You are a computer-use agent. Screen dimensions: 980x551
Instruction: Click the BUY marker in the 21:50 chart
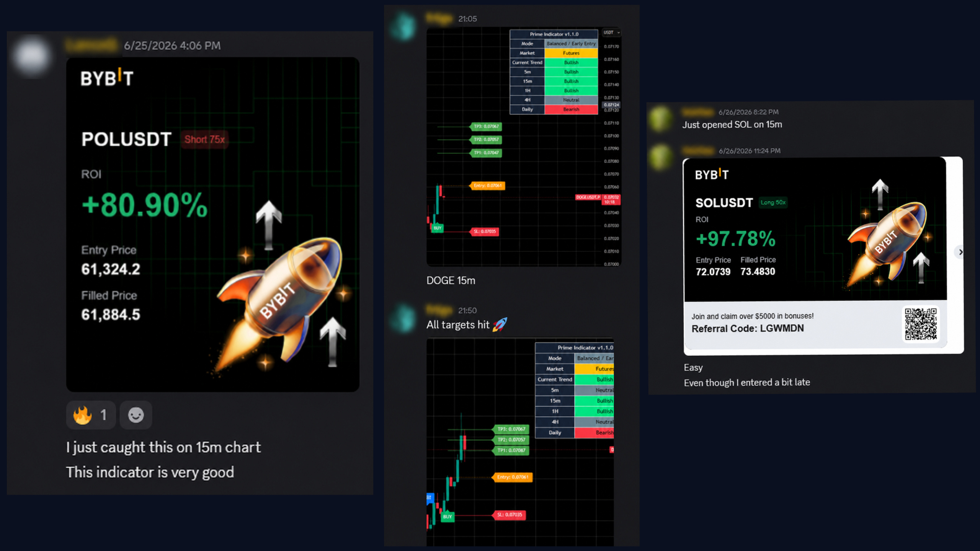(x=447, y=516)
